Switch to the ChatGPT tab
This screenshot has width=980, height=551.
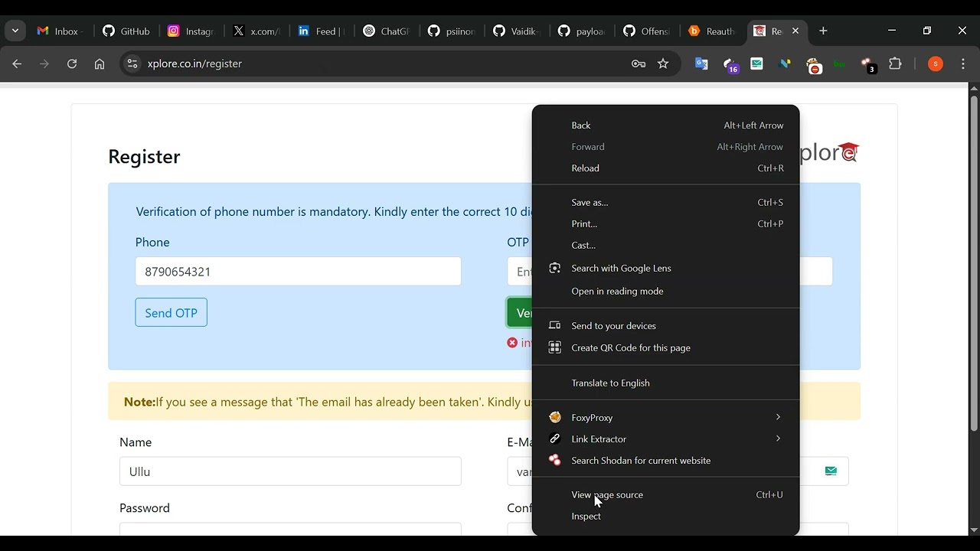coord(388,31)
